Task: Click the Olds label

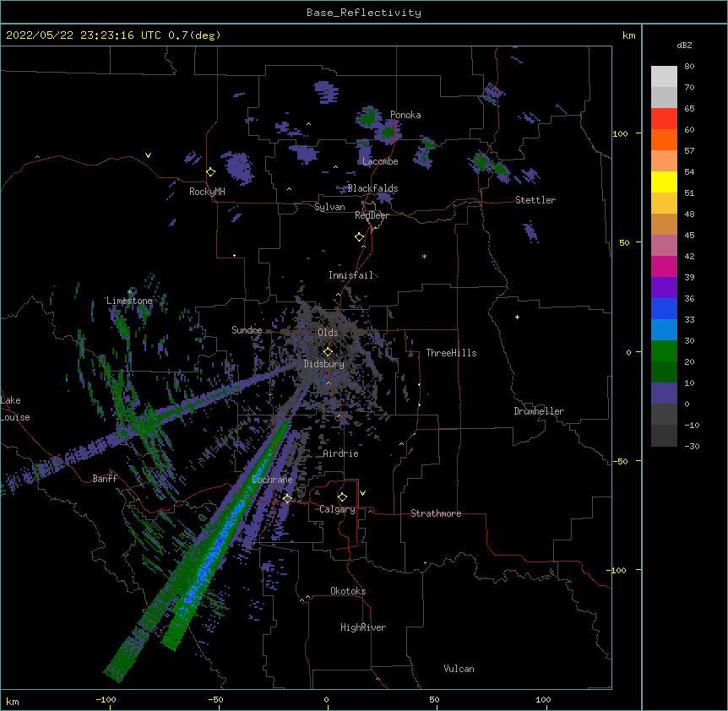Action: (x=328, y=333)
